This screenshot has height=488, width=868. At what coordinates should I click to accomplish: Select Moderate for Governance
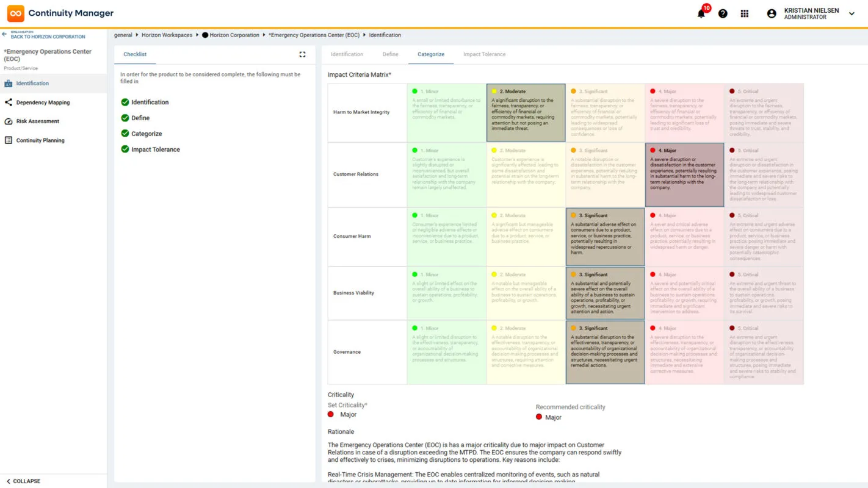tap(526, 353)
